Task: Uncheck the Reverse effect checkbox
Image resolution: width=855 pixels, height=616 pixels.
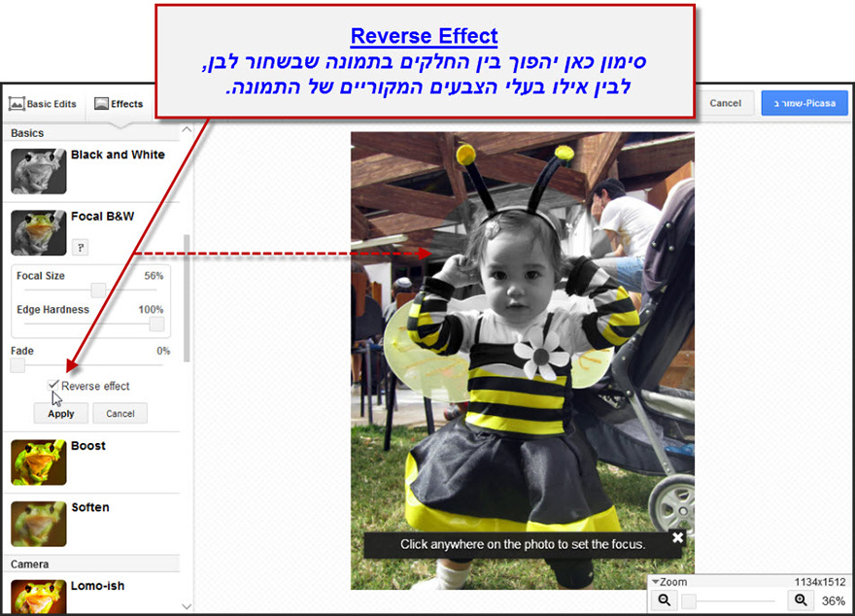Action: (x=53, y=386)
